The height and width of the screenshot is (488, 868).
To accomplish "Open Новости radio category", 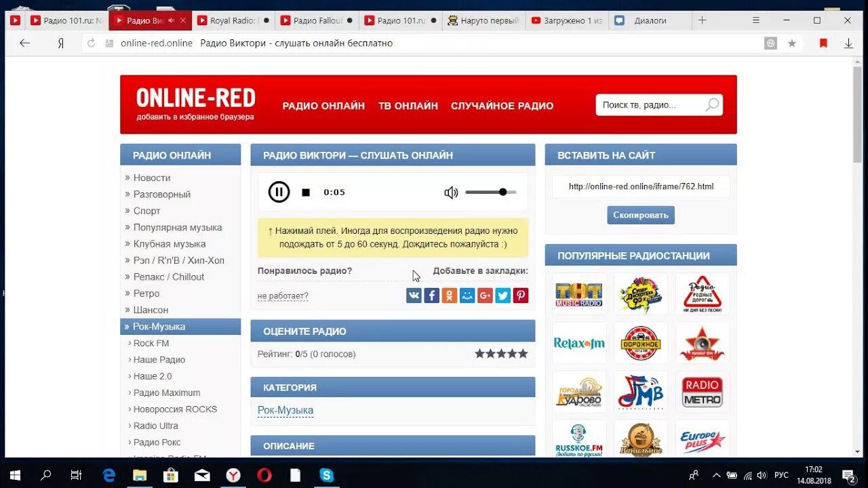I will [x=152, y=178].
